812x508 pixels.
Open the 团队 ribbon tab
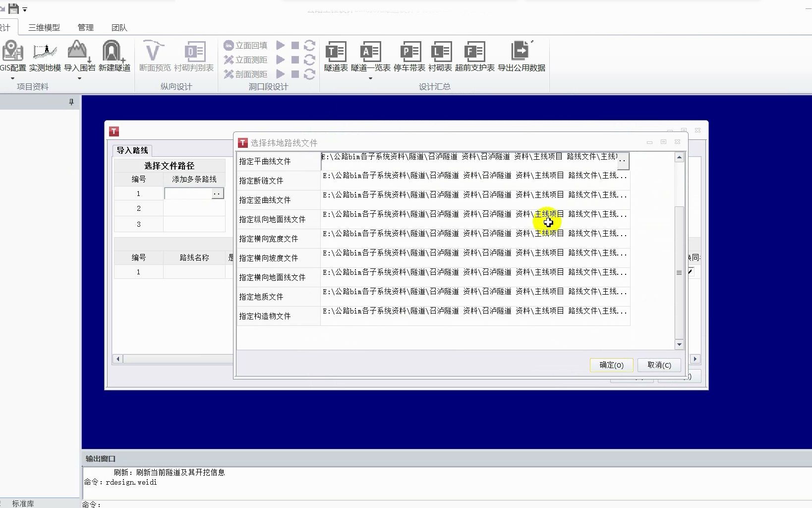[x=119, y=28]
